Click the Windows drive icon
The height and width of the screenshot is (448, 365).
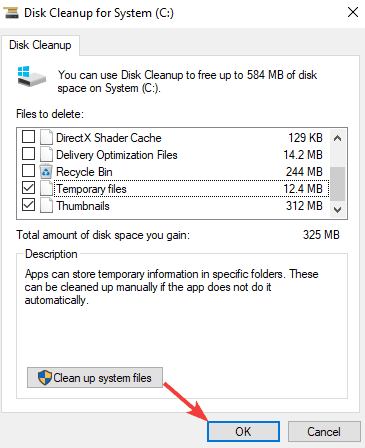click(x=31, y=76)
